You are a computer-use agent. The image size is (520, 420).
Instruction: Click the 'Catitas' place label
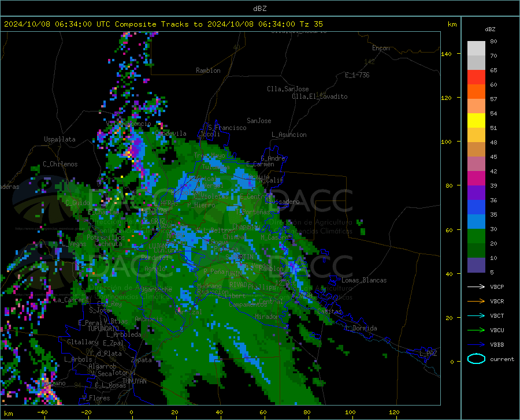coord(329,311)
